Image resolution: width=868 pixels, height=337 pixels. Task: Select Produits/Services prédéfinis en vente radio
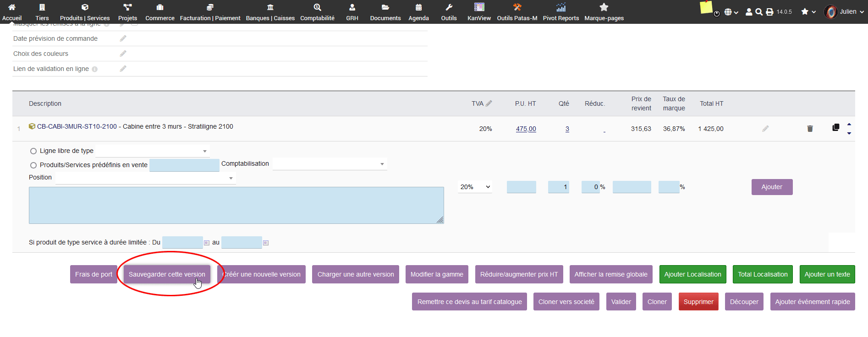(x=33, y=165)
